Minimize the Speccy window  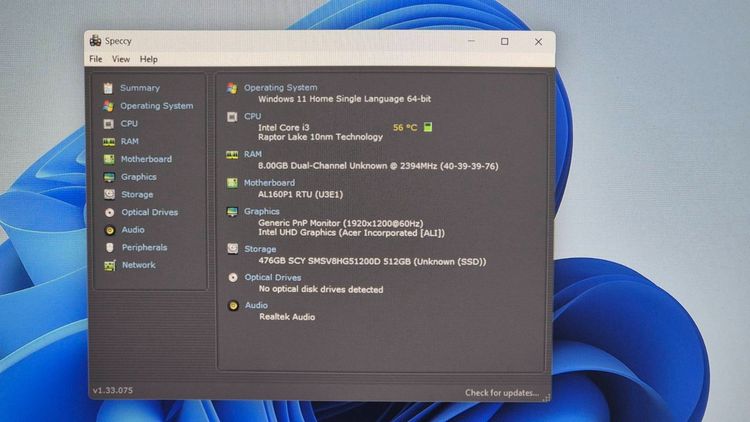pyautogui.click(x=472, y=42)
